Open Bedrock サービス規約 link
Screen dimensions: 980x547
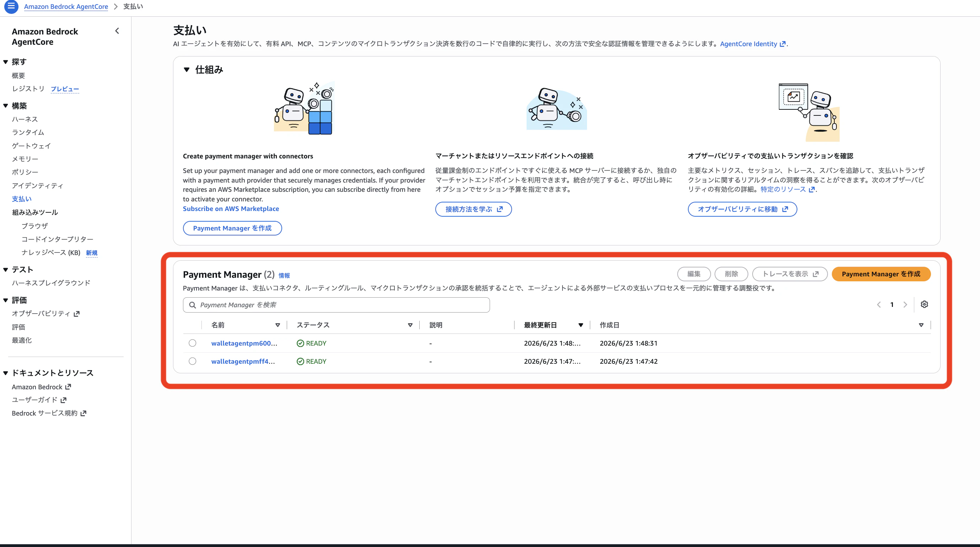tap(49, 413)
